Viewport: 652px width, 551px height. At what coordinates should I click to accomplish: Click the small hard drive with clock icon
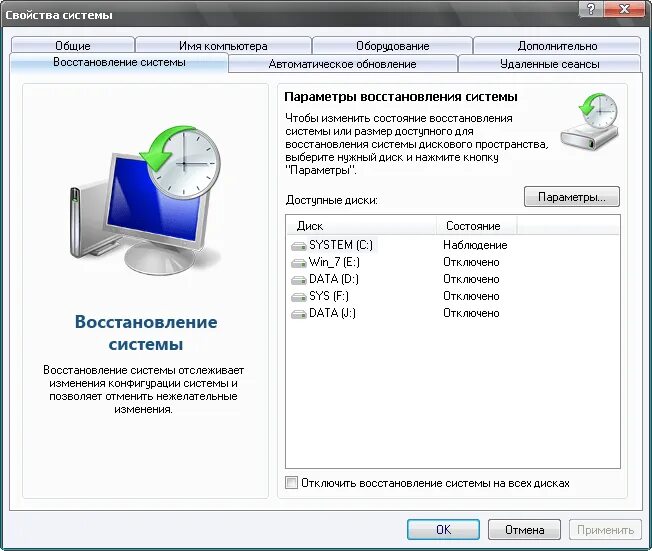pyautogui.click(x=590, y=121)
